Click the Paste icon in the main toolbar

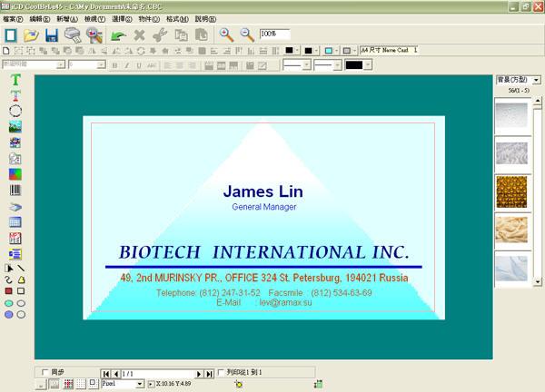pos(202,35)
